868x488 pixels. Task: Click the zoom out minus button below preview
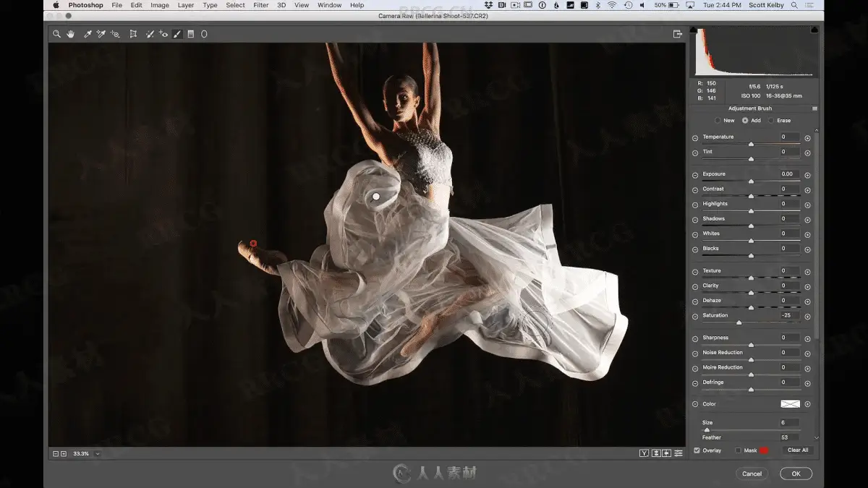coord(56,453)
